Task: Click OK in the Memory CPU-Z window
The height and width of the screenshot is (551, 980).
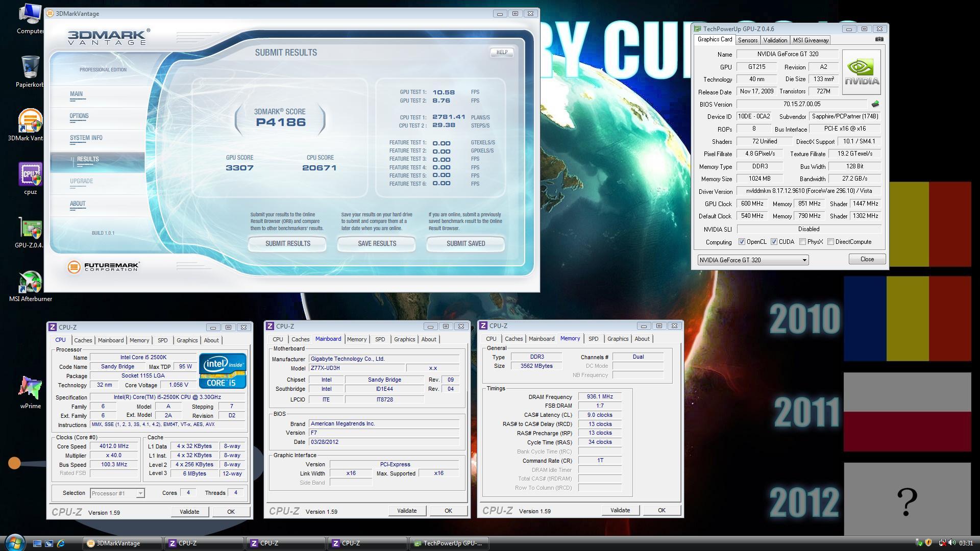Action: point(661,510)
